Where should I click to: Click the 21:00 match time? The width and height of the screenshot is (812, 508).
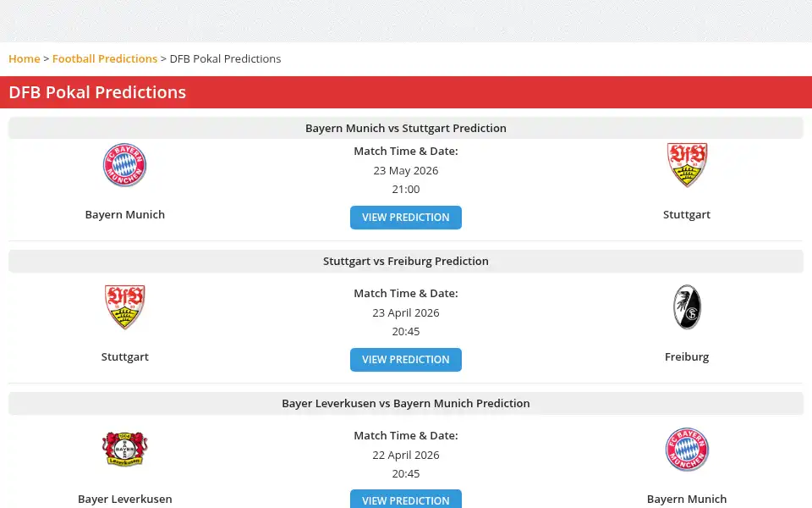tap(405, 189)
